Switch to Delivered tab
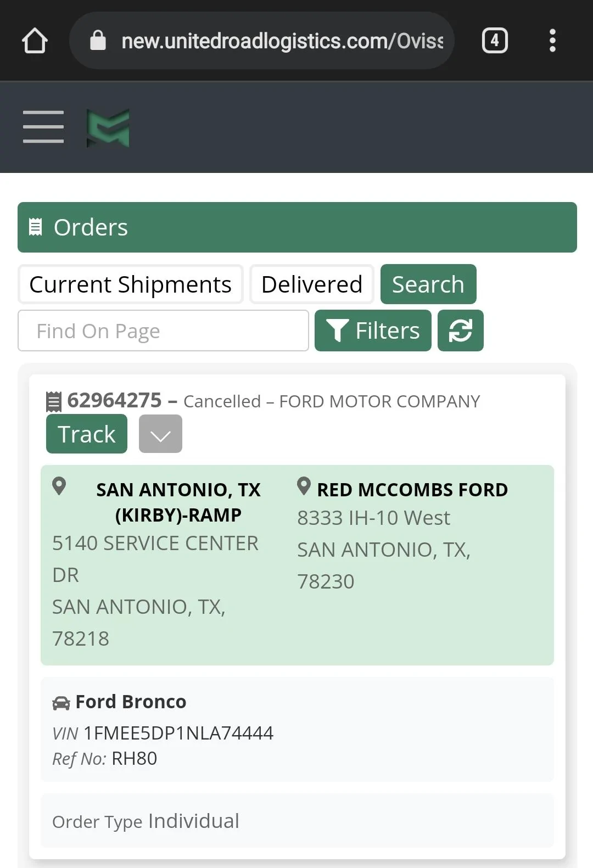Image resolution: width=593 pixels, height=868 pixels. pyautogui.click(x=312, y=284)
